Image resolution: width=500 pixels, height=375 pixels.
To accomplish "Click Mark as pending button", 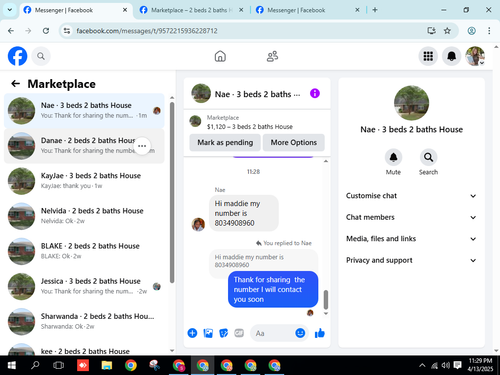I will (x=225, y=142).
